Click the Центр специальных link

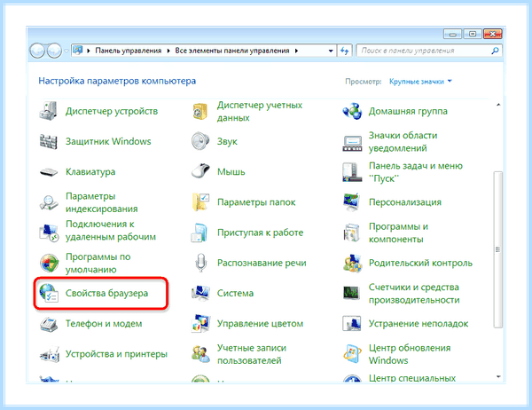(412, 378)
